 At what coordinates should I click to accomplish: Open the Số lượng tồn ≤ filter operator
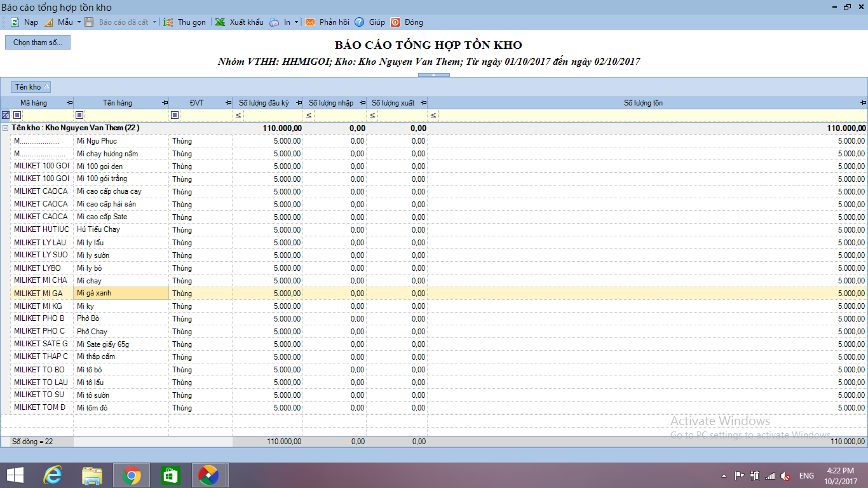coord(433,116)
